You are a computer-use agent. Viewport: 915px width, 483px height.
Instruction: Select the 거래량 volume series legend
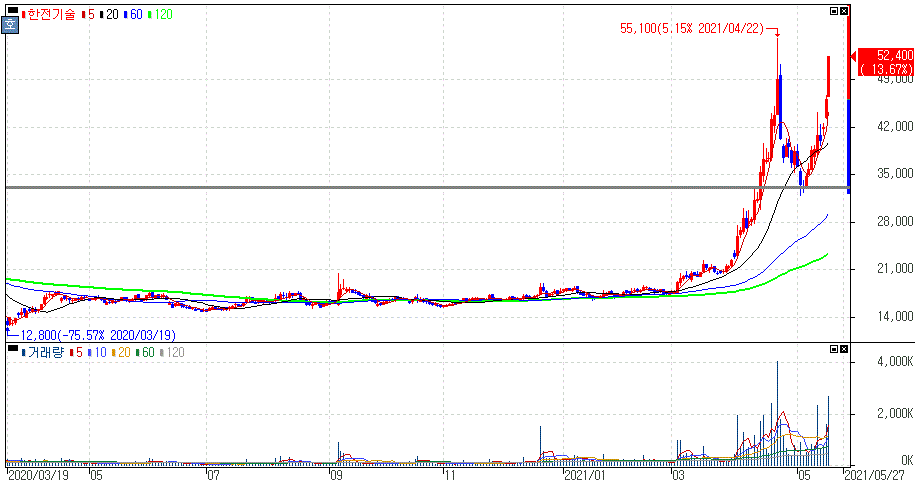click(43, 352)
